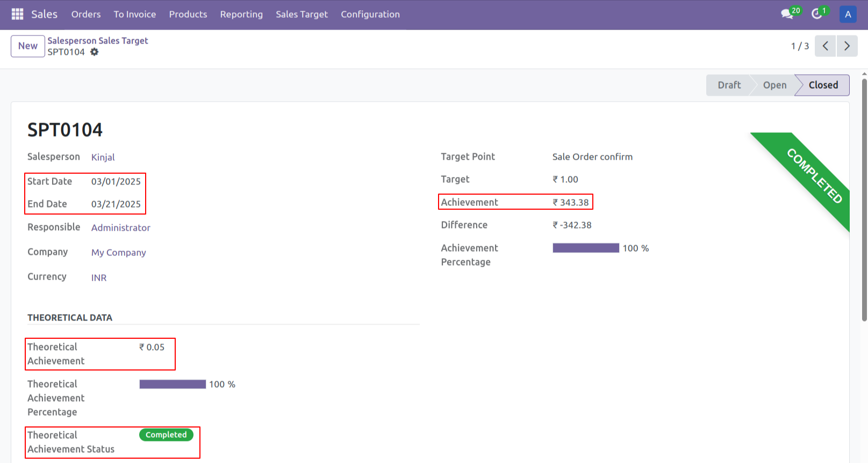Open the Orders menu

pos(86,15)
